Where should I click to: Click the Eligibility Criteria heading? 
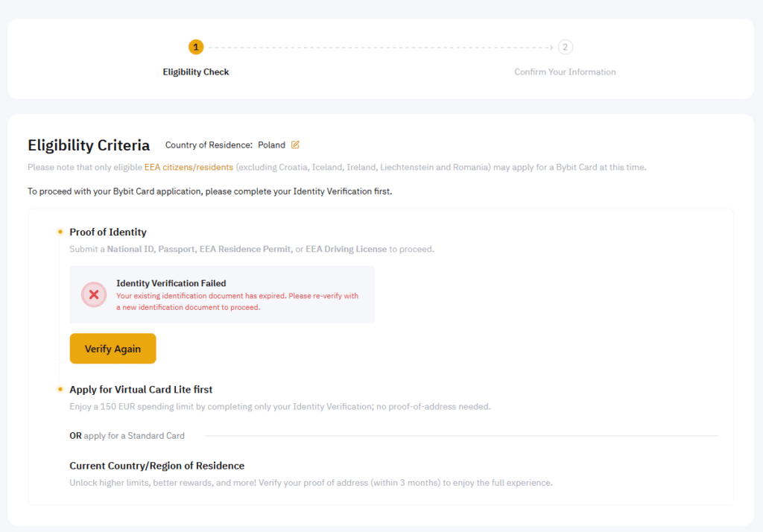[89, 145]
